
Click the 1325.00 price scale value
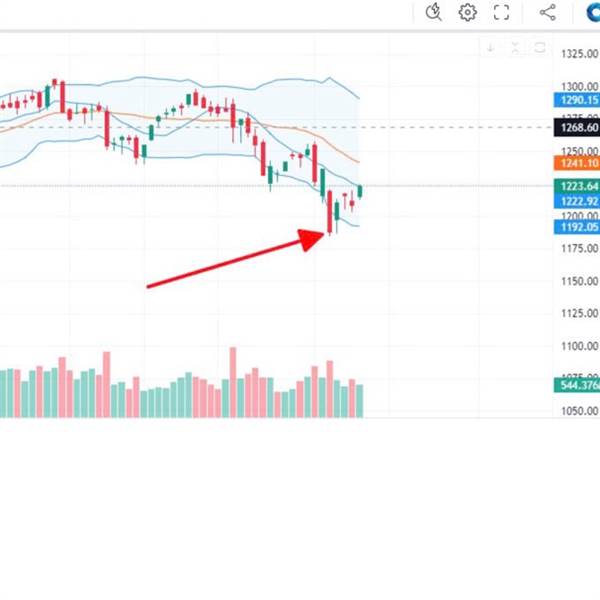[579, 54]
